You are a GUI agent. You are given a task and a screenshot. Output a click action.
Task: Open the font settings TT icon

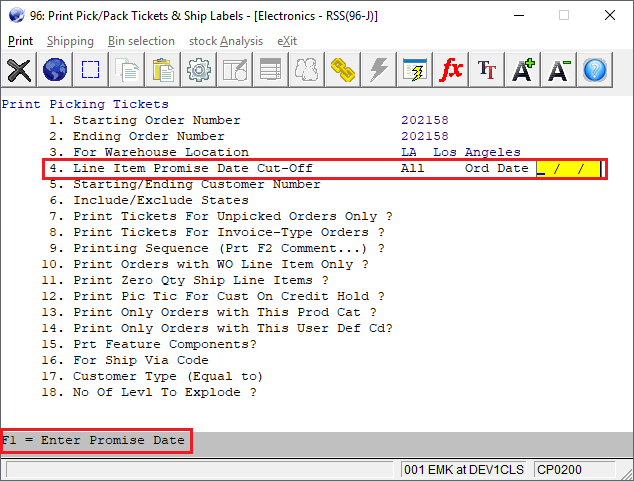click(487, 70)
